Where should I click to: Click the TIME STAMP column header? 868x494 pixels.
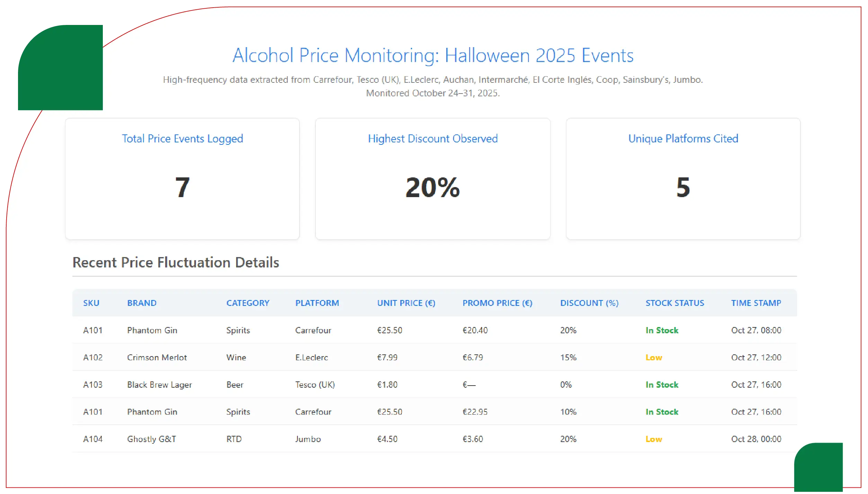(x=756, y=303)
